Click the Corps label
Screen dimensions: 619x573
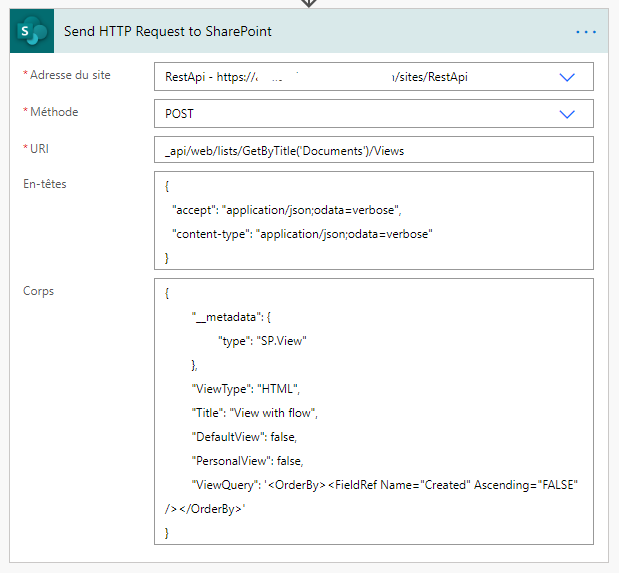click(38, 291)
